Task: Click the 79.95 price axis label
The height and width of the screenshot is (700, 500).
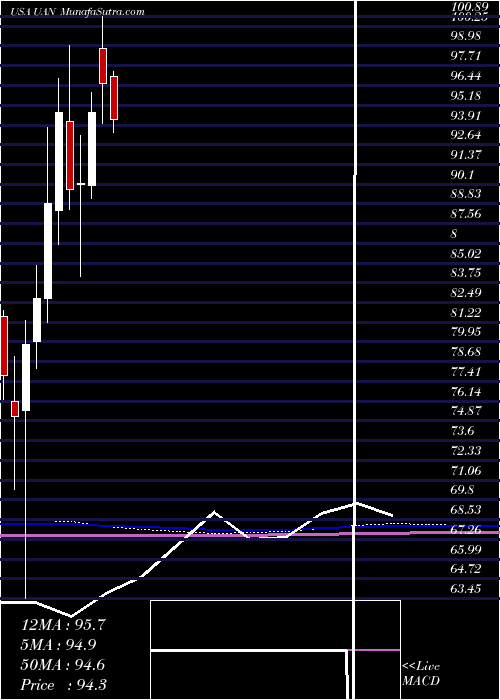Action: pos(466,332)
